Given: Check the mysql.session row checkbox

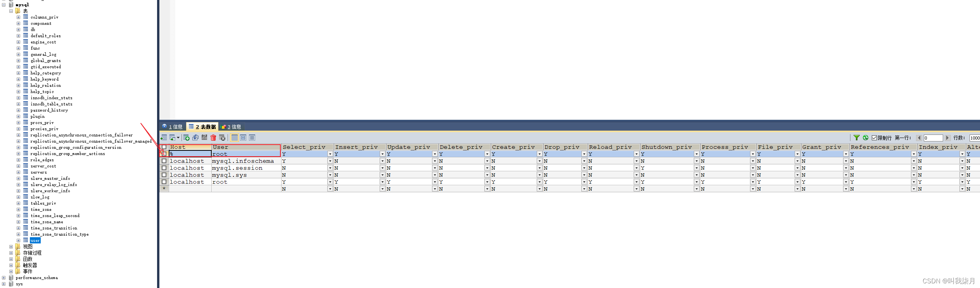Looking at the screenshot, I should (164, 168).
